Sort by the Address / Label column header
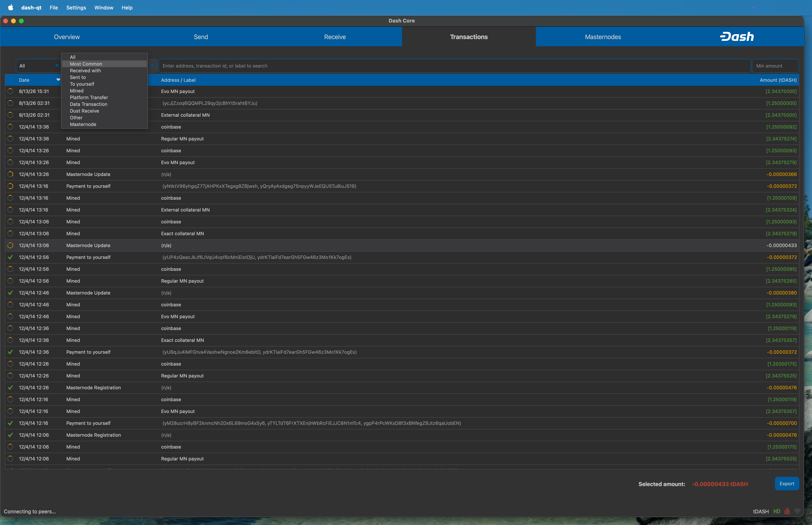The width and height of the screenshot is (812, 525). tap(178, 80)
